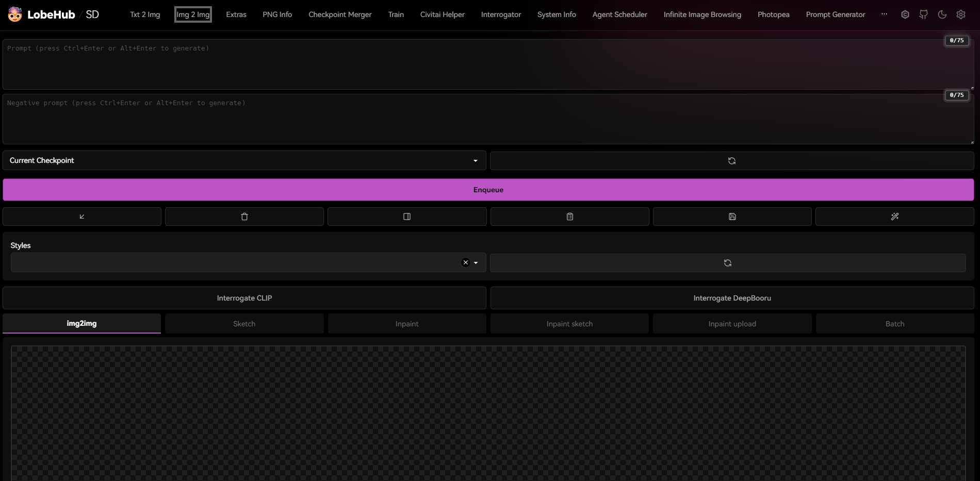Refresh the checkpoint list

tap(732, 160)
